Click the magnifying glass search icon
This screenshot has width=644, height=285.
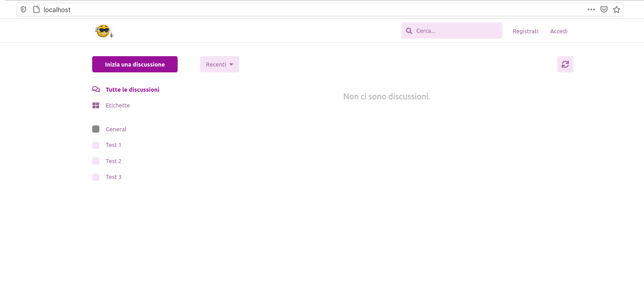(x=409, y=31)
